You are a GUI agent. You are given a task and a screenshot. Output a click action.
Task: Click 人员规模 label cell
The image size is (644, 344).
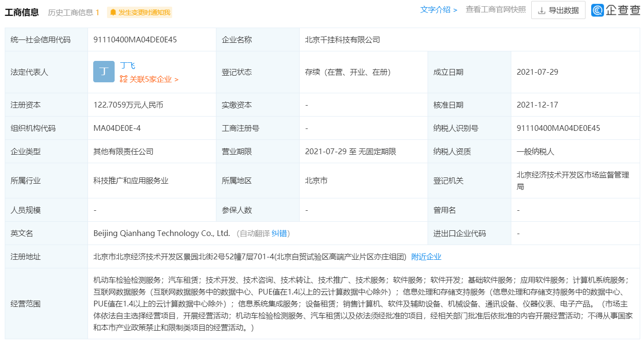(46, 210)
